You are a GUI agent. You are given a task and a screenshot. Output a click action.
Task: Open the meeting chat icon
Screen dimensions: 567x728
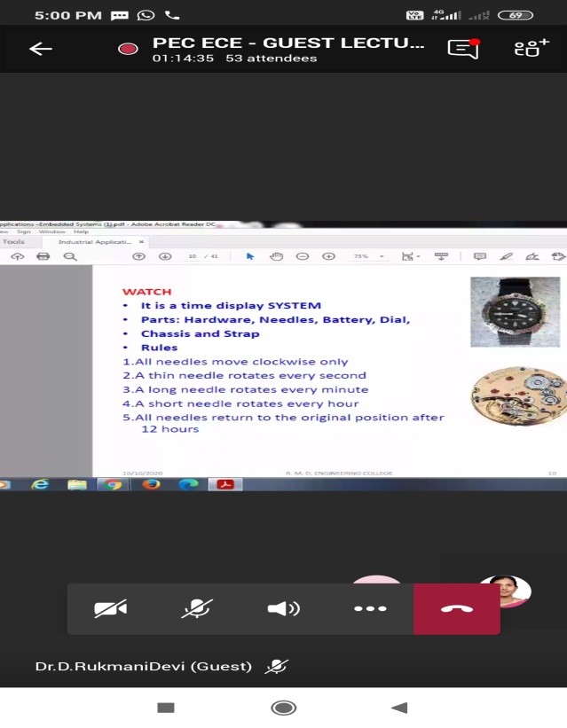(x=463, y=49)
